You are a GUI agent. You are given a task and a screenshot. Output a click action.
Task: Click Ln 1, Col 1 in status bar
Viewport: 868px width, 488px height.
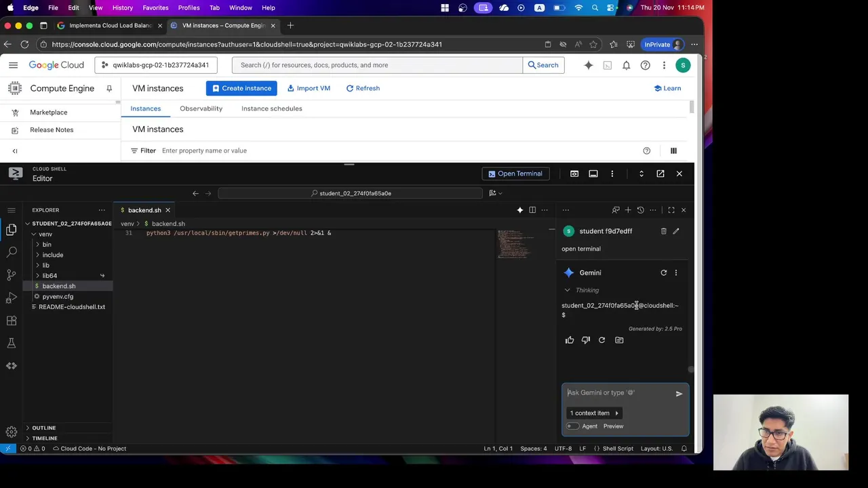498,449
